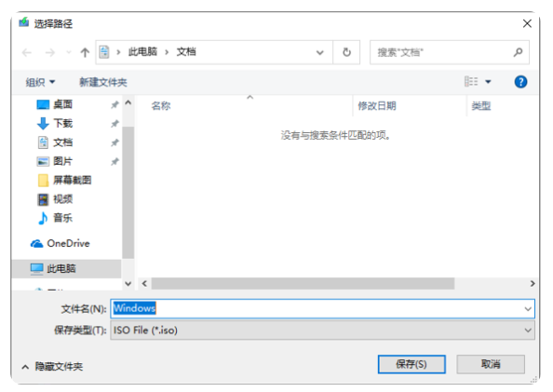Select 文档 in the address path
Image resolution: width=553 pixels, height=392 pixels.
(186, 52)
